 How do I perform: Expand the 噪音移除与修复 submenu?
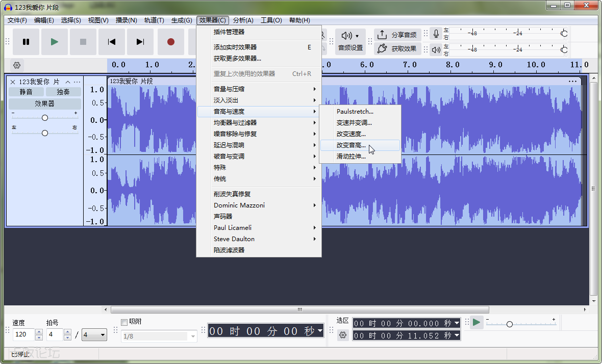coord(259,134)
